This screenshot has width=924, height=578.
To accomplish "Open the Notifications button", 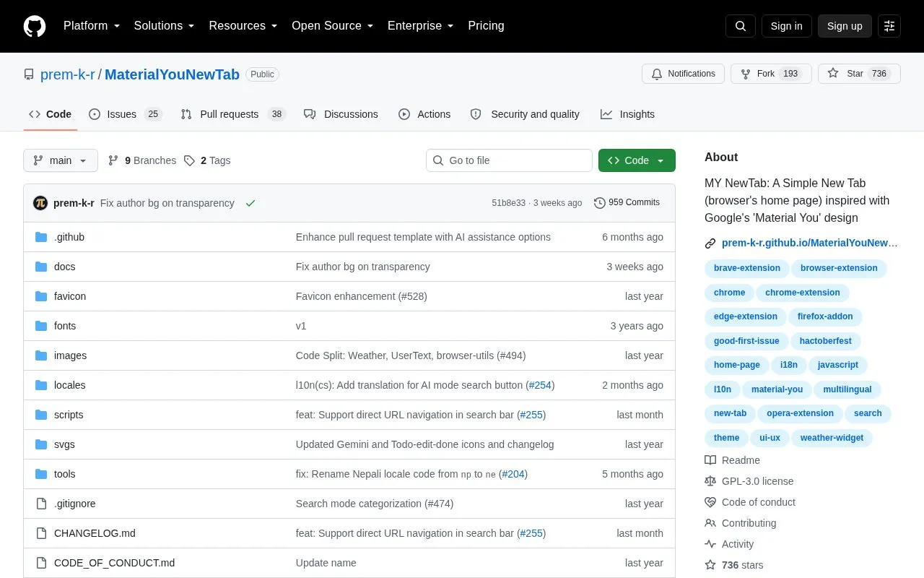I will 683,74.
